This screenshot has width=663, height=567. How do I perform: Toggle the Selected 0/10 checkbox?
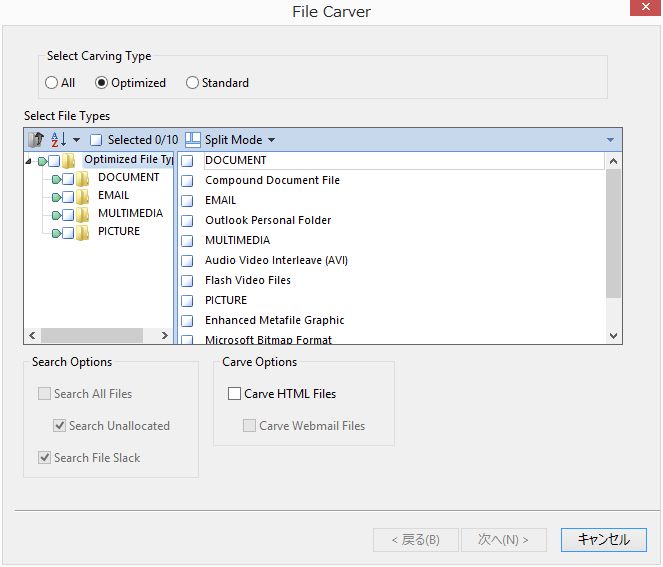coord(96,140)
